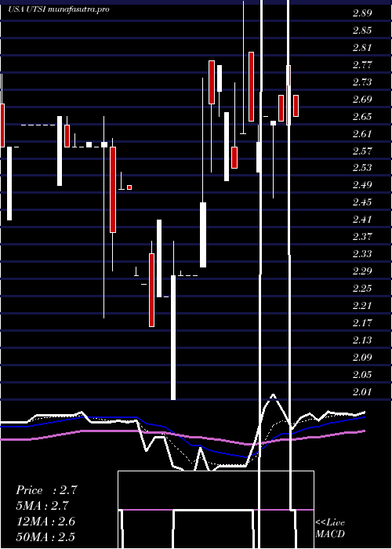Click the 'Price : 2.7' readout
The image size is (392, 549).
click(x=46, y=490)
